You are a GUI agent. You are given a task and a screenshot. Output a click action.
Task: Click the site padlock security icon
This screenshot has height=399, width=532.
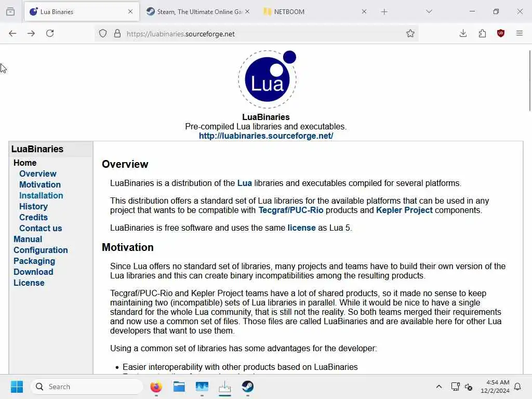point(117,34)
